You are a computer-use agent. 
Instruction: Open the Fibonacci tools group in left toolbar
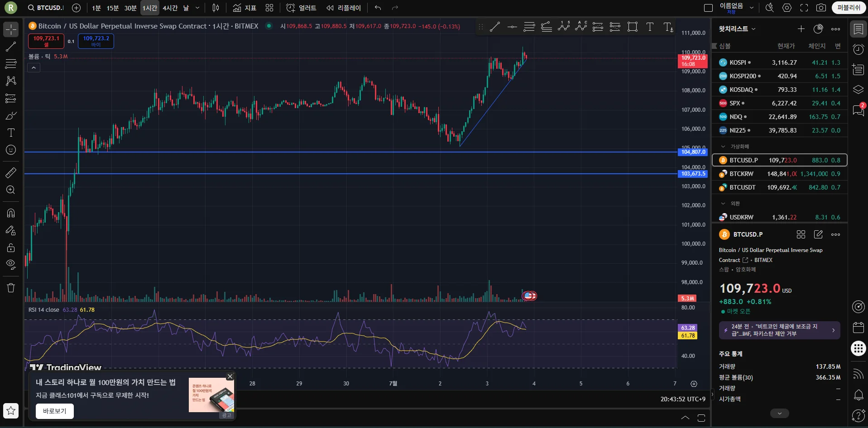(x=11, y=64)
